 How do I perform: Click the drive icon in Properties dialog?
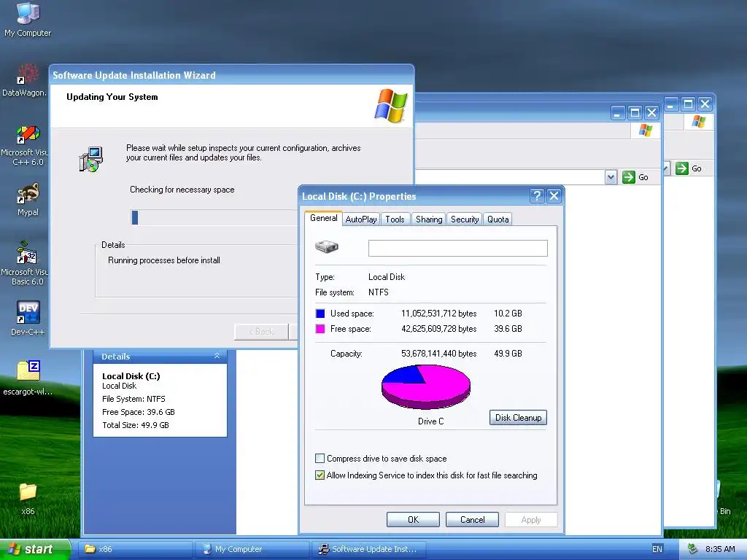(326, 246)
